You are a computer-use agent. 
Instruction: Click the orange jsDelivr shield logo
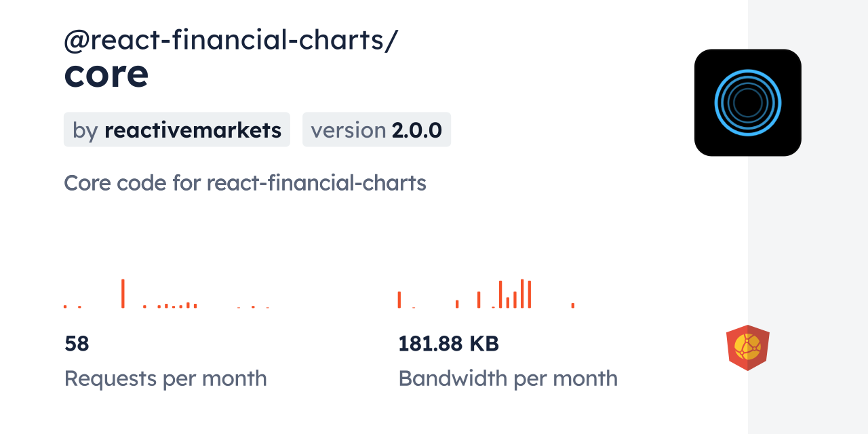click(x=747, y=347)
